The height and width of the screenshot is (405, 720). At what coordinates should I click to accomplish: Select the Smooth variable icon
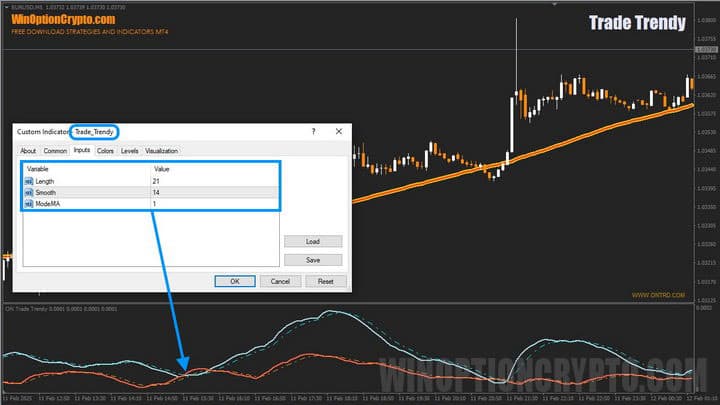tap(29, 192)
